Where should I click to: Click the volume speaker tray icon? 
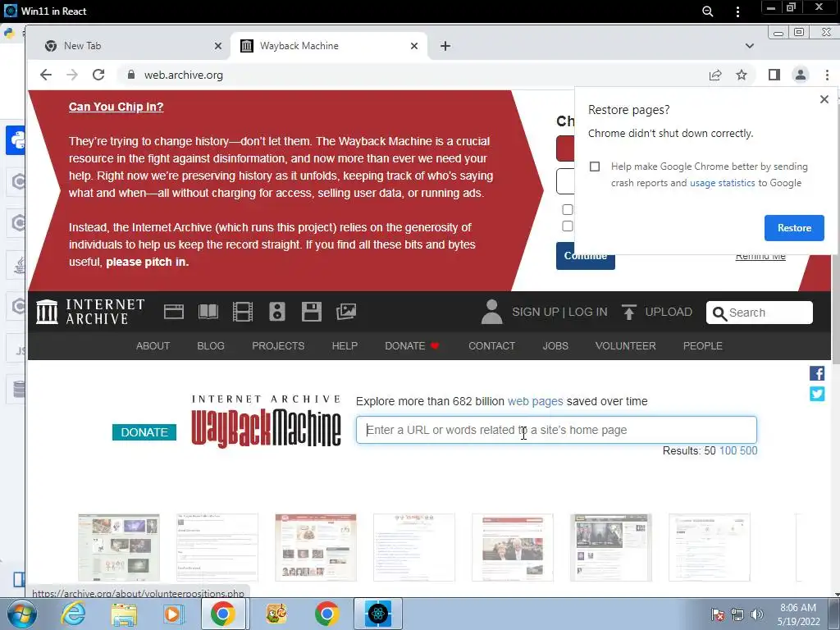(757, 615)
